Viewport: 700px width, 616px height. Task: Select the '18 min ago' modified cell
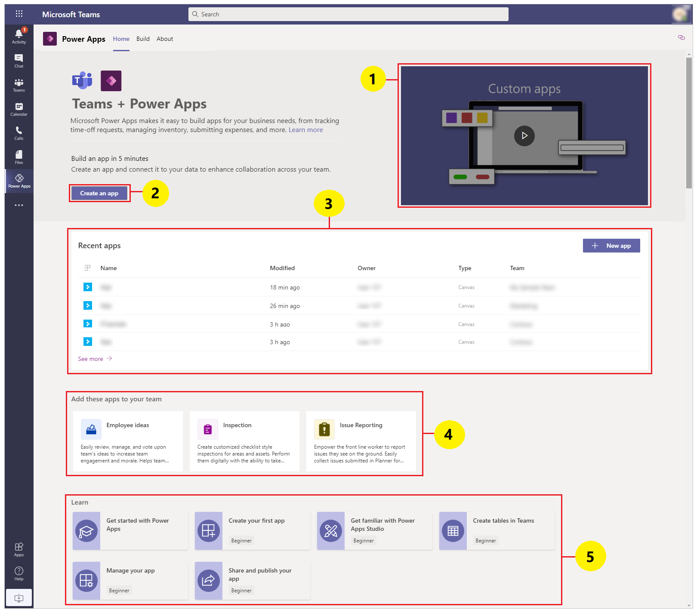click(x=285, y=287)
